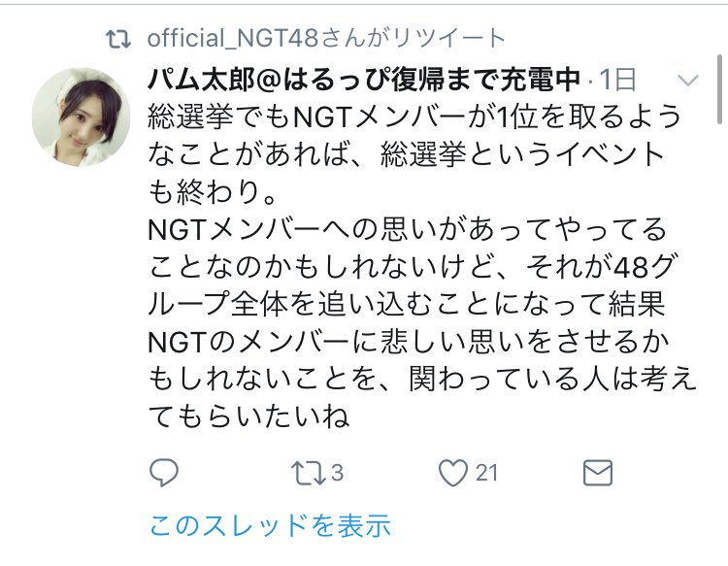Click the tweet text line も終わり。
The image size is (728, 566).
pos(214,192)
